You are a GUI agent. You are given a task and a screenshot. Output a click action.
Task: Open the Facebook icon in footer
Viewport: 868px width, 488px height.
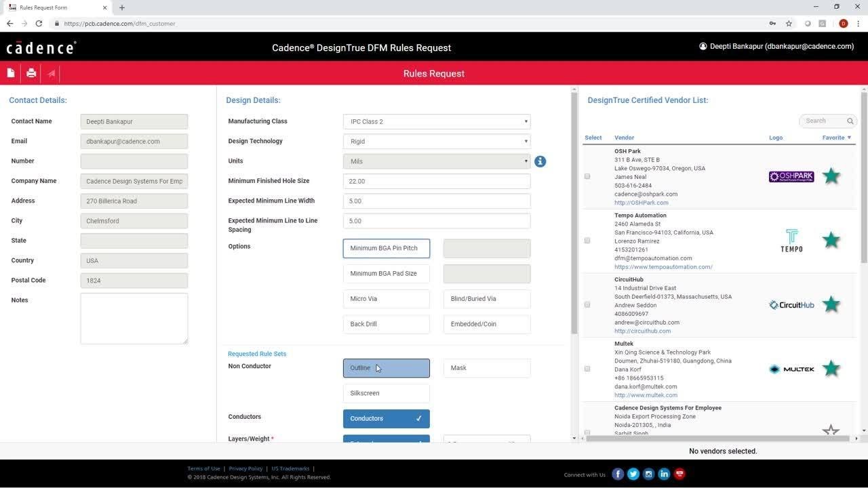click(x=618, y=474)
